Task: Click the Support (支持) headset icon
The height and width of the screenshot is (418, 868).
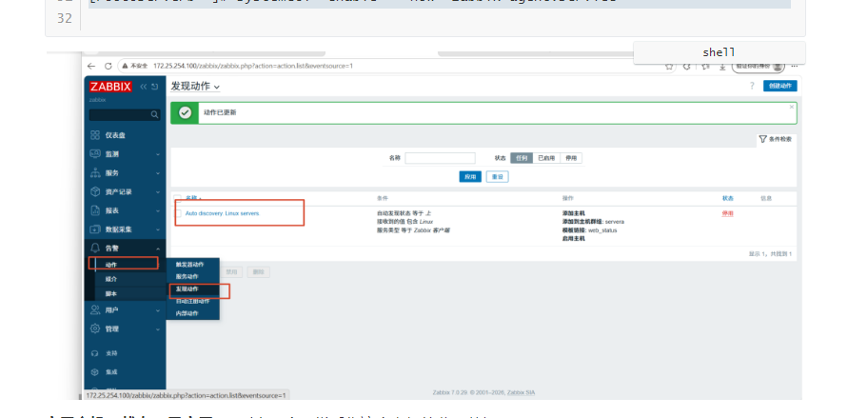Action: tap(94, 353)
